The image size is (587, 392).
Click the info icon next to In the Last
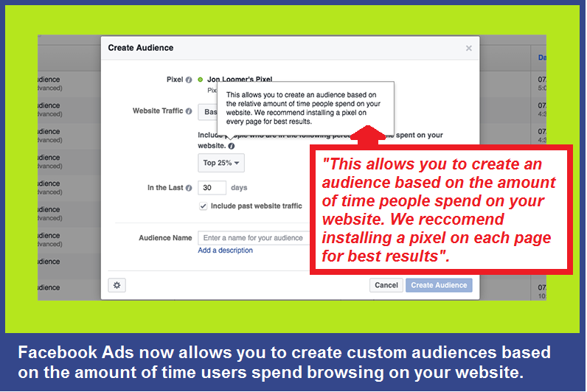tap(189, 188)
